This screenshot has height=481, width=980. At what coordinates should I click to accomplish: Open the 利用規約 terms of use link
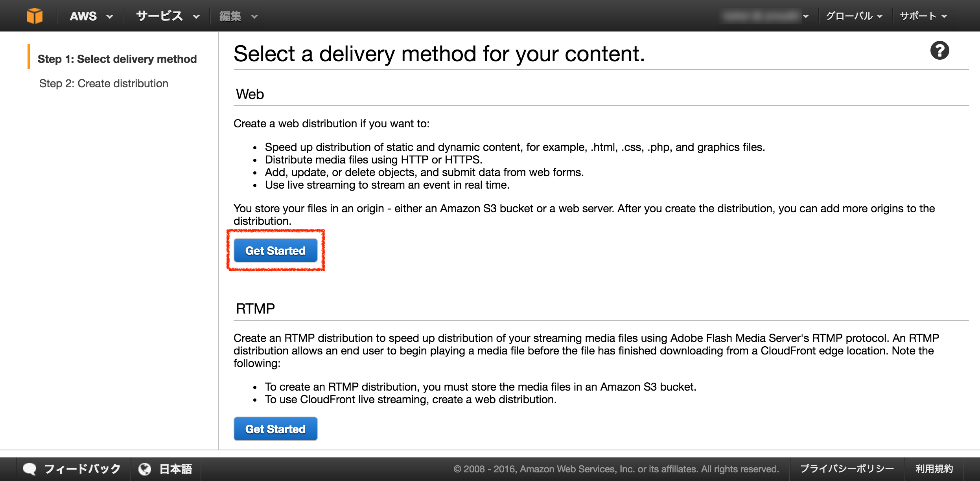[934, 469]
